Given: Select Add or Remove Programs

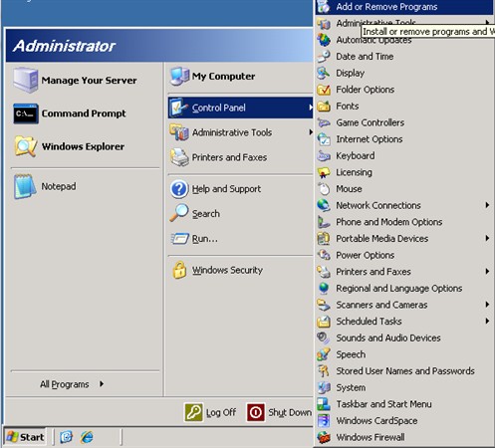Looking at the screenshot, I should [403, 7].
